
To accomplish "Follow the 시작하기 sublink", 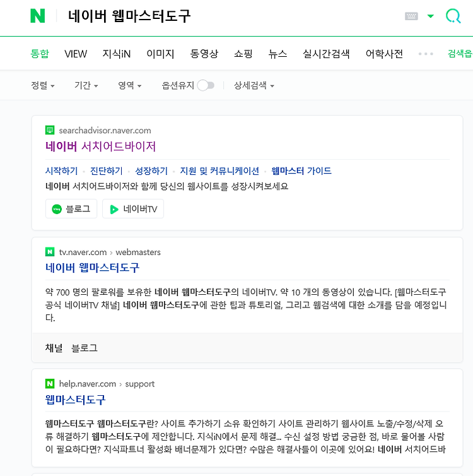I will point(62,171).
